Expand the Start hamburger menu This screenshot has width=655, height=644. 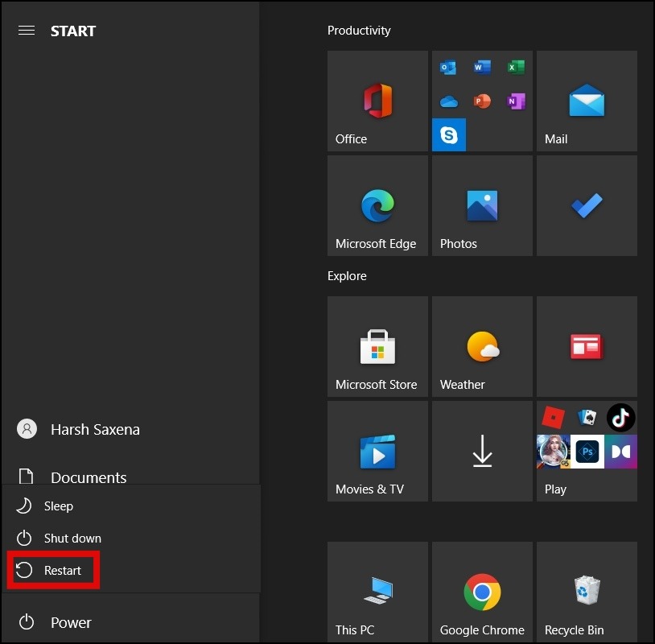27,31
